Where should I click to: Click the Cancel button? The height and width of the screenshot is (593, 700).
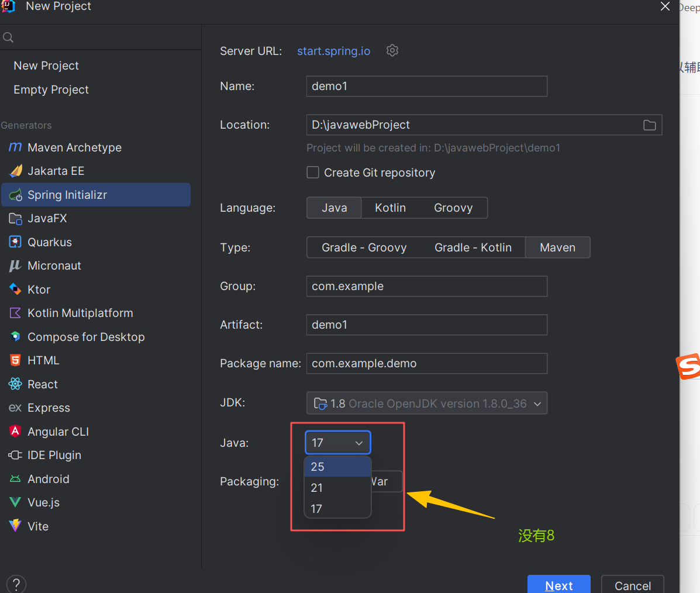click(633, 585)
